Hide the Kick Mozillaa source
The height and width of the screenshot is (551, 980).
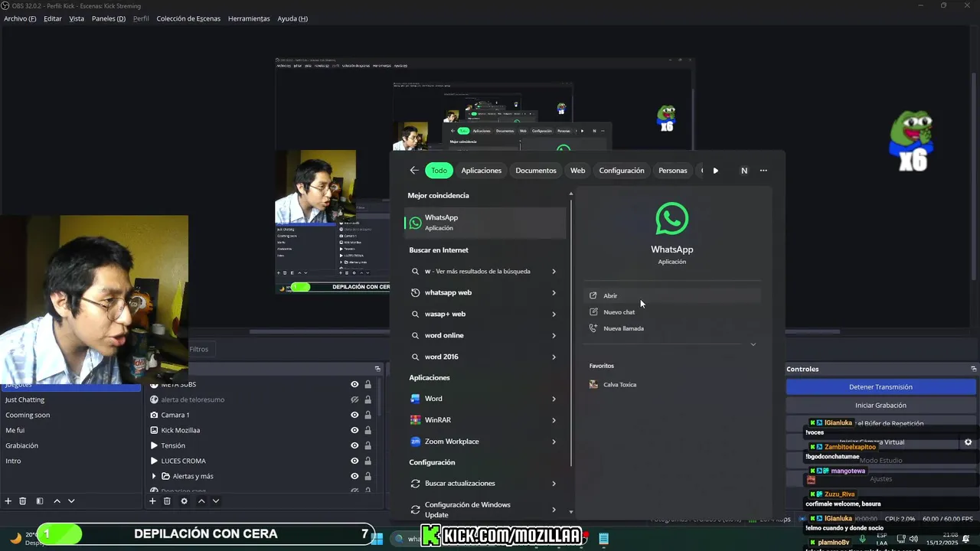[x=354, y=430]
